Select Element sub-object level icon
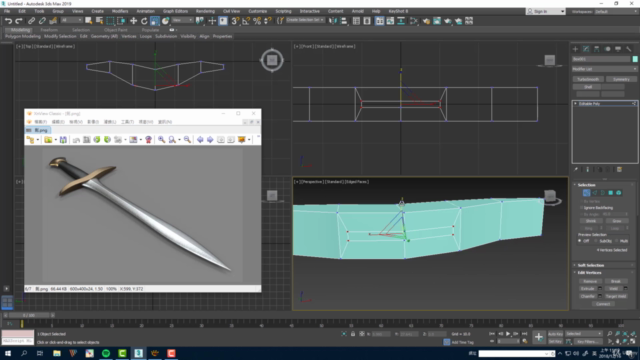640x360 pixels. point(619,193)
